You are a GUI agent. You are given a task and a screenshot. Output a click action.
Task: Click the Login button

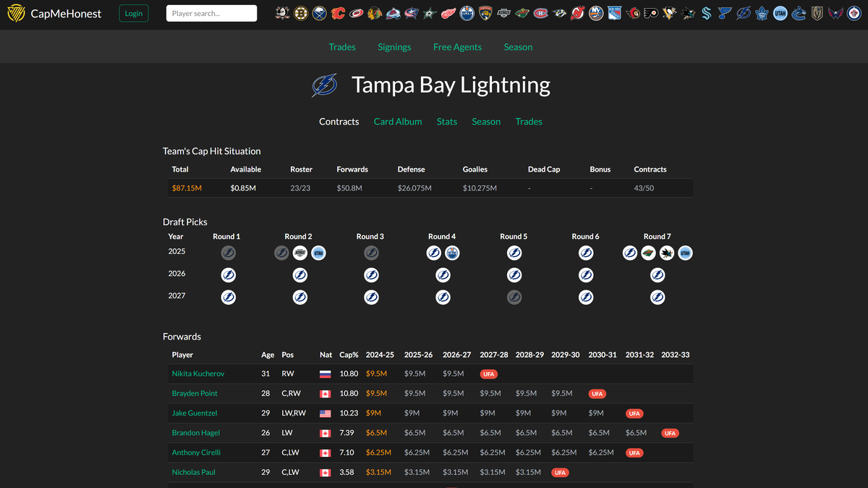coord(134,13)
